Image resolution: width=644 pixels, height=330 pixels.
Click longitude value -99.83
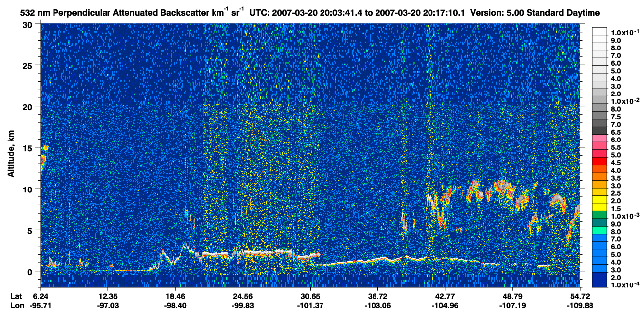coord(243,305)
